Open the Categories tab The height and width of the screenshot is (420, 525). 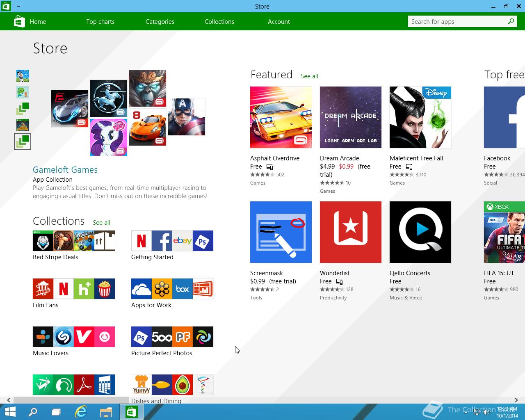(x=160, y=22)
